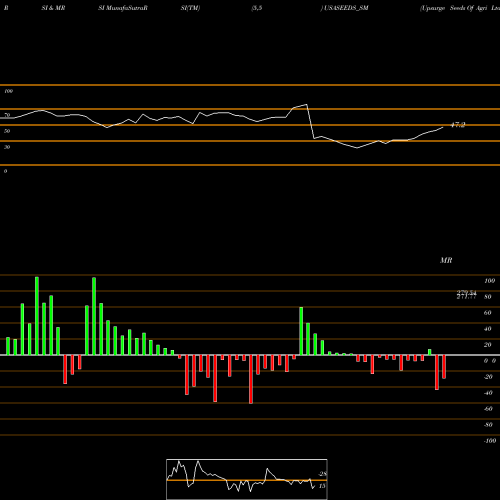Click the deepest red bar in the MR histogram
Viewport: 500px width, 500px height.
coord(251,379)
